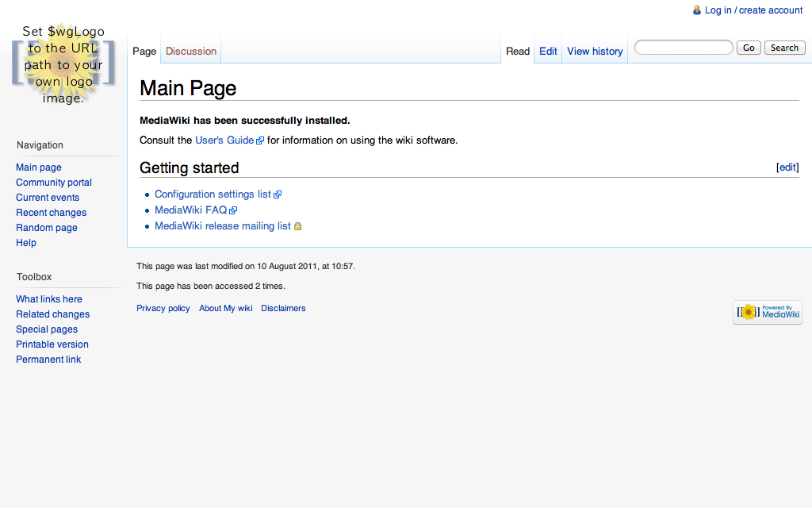Open the Printable version link

[x=52, y=344]
